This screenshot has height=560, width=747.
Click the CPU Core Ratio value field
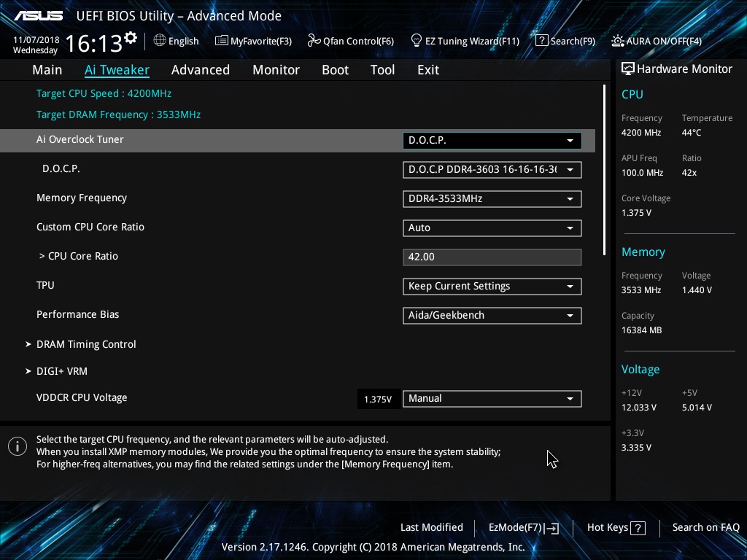tap(492, 257)
